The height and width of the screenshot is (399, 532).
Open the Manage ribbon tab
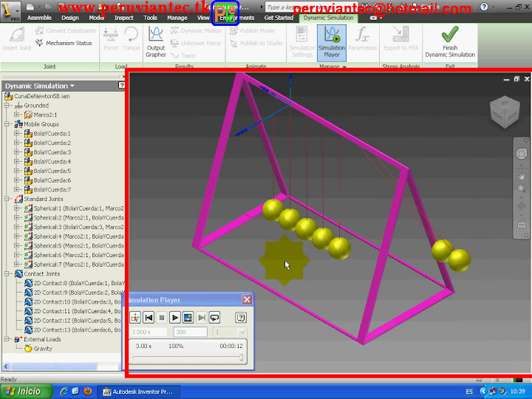click(177, 18)
